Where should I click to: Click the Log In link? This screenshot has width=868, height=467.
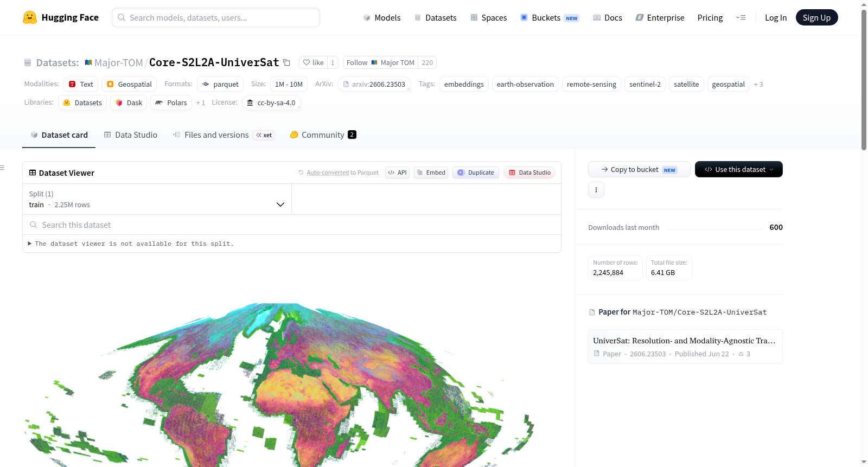click(x=776, y=18)
